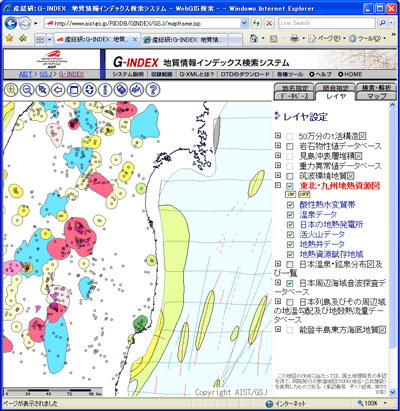Click the Add to Favorites star icon
Screen dimensions: 400x411
(23, 39)
